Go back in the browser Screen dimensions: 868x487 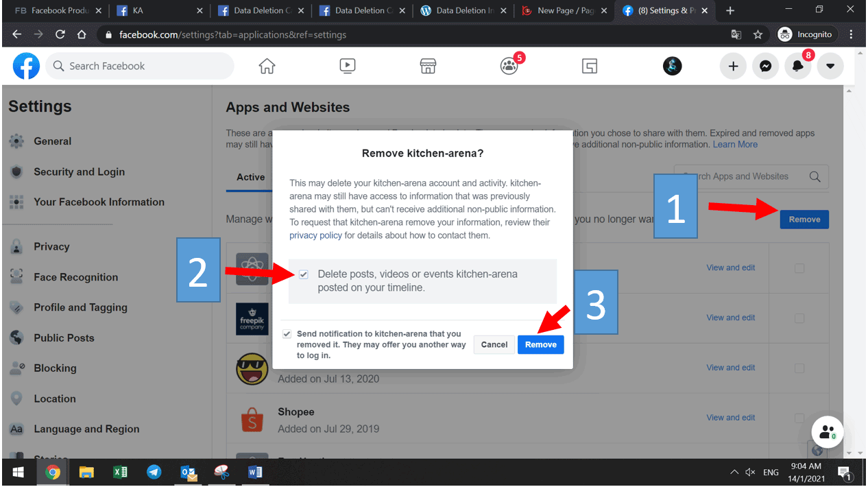click(16, 34)
